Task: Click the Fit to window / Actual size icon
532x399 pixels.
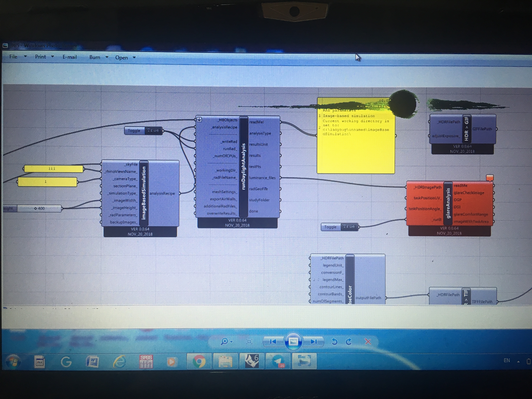Action: (x=249, y=341)
